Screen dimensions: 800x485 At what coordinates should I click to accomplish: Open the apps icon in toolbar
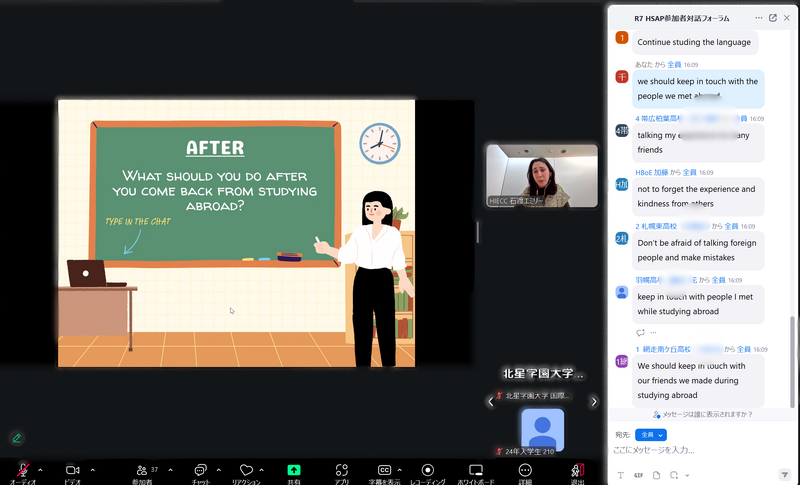(341, 470)
